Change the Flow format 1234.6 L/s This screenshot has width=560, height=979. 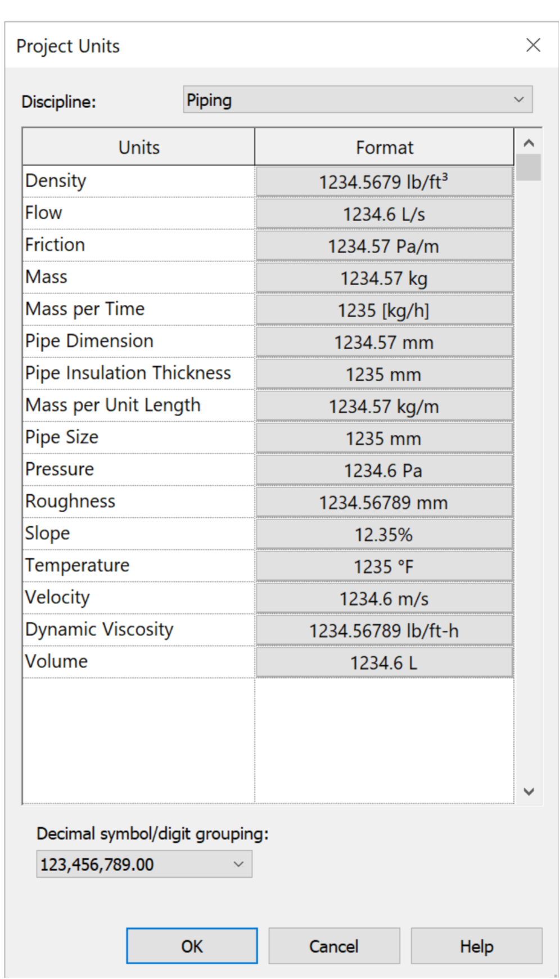point(384,214)
